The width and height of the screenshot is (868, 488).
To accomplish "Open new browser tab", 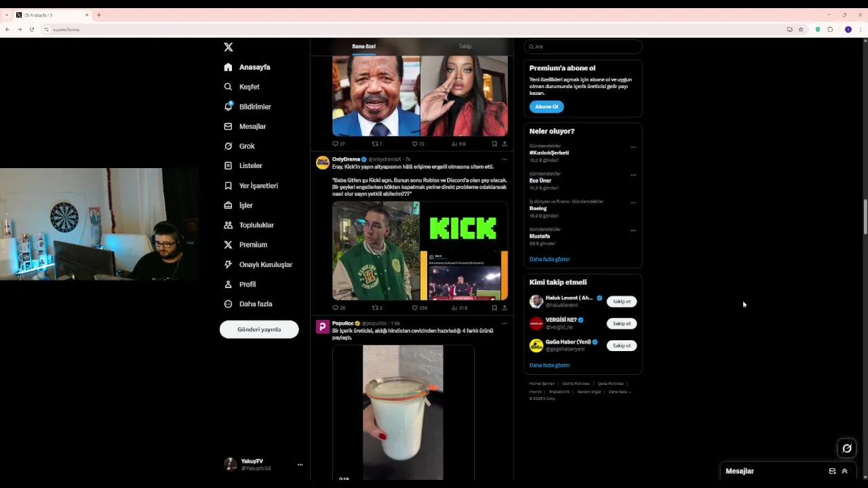I will (x=99, y=15).
